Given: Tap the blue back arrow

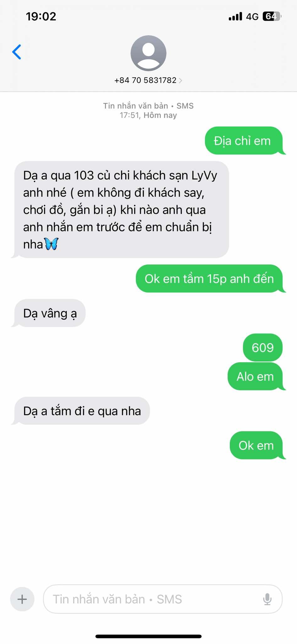Looking at the screenshot, I should click(17, 52).
